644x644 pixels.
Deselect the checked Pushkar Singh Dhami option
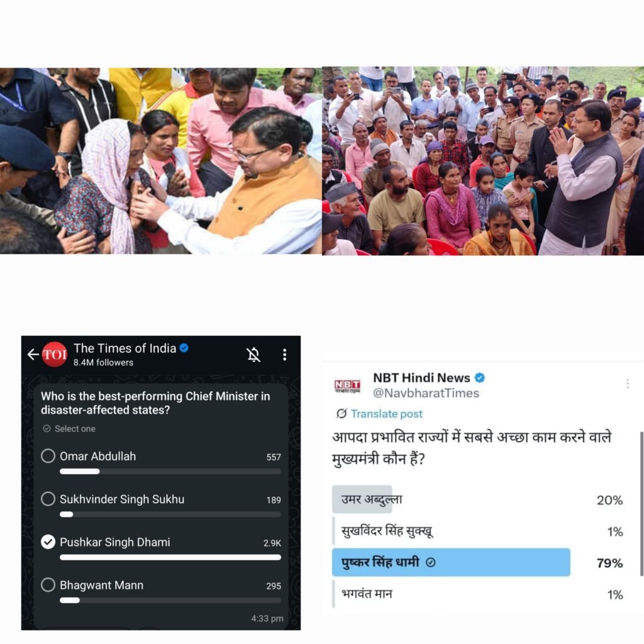click(48, 542)
